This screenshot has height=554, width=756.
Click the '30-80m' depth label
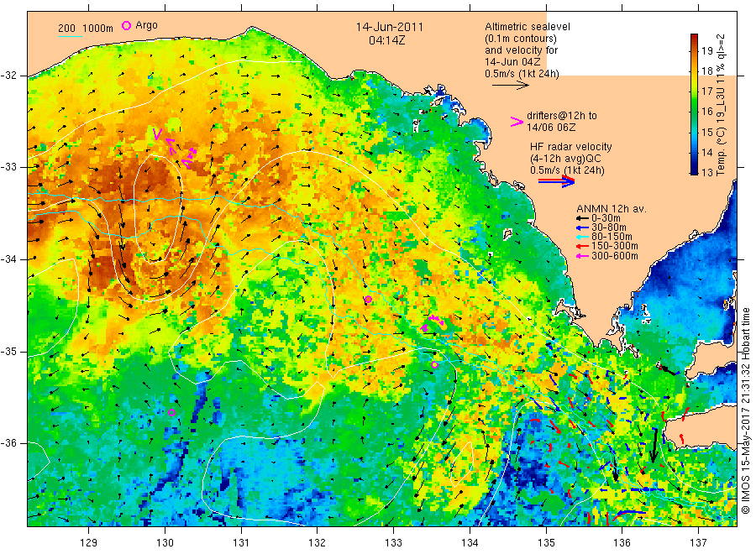[609, 227]
